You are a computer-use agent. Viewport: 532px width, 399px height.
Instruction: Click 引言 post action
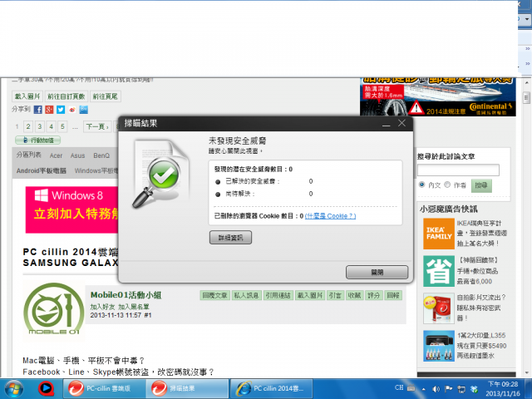tap(335, 296)
